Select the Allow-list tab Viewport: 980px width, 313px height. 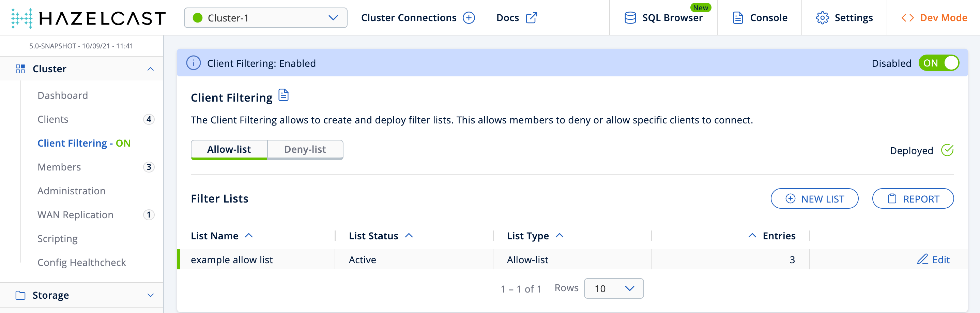coord(229,149)
